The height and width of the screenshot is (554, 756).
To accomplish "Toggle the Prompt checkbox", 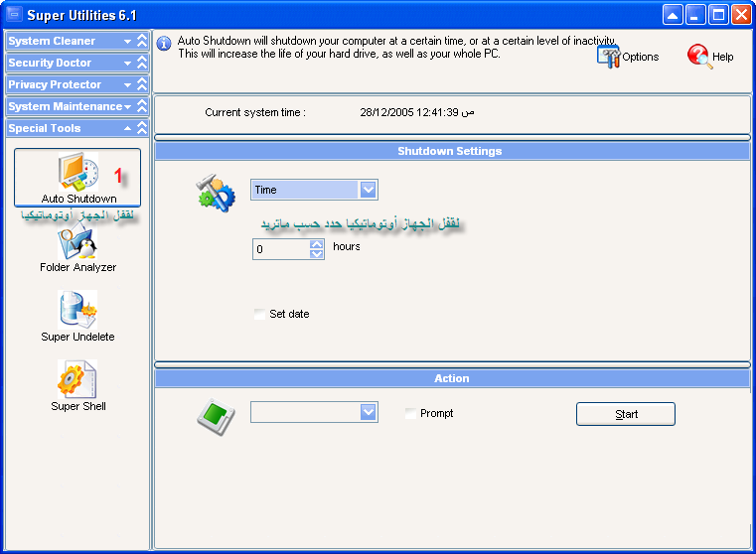I will (x=410, y=413).
